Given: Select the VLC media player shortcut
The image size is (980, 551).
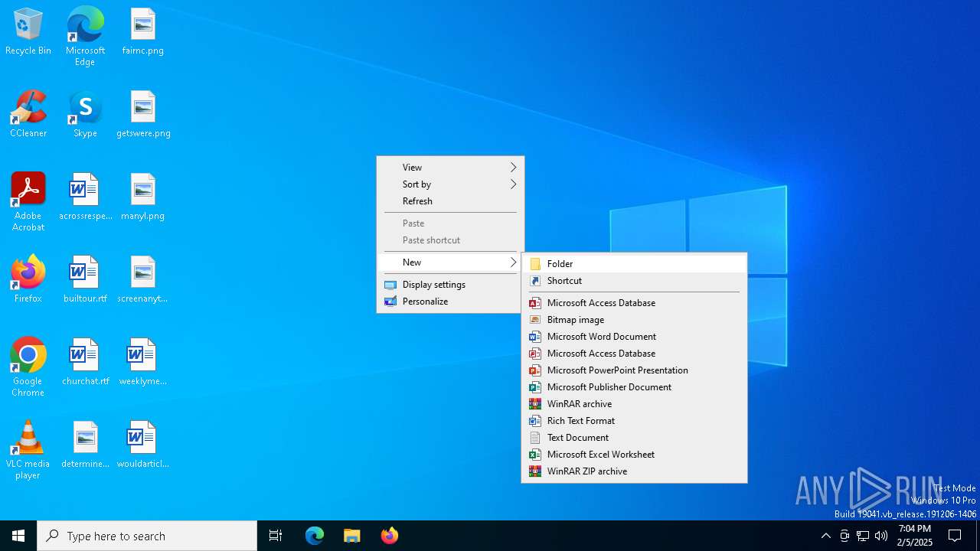Looking at the screenshot, I should point(28,450).
